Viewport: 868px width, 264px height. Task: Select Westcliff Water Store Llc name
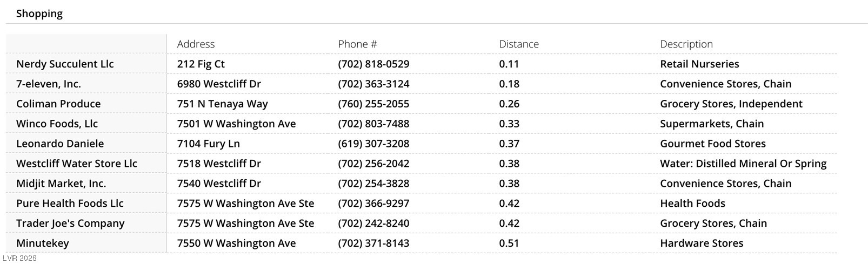77,164
